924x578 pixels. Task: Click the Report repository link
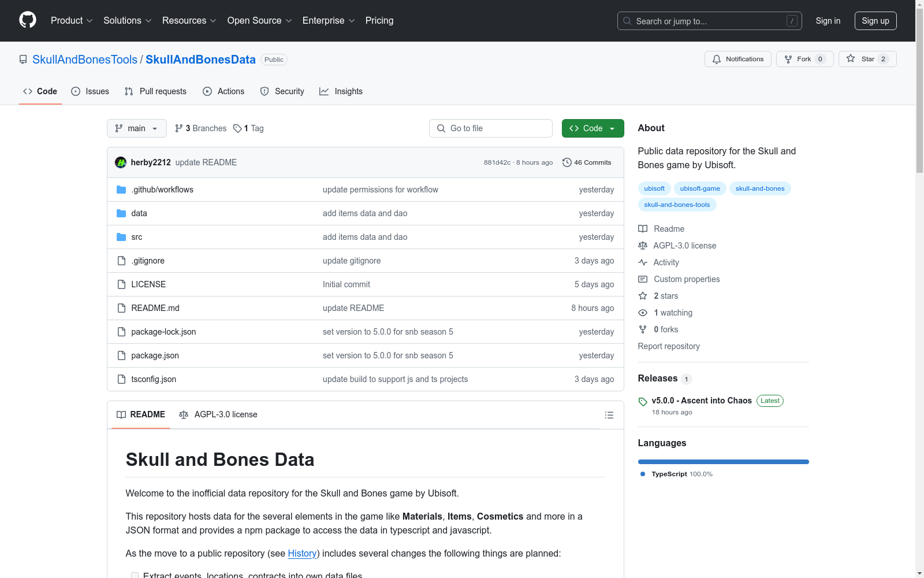click(669, 346)
